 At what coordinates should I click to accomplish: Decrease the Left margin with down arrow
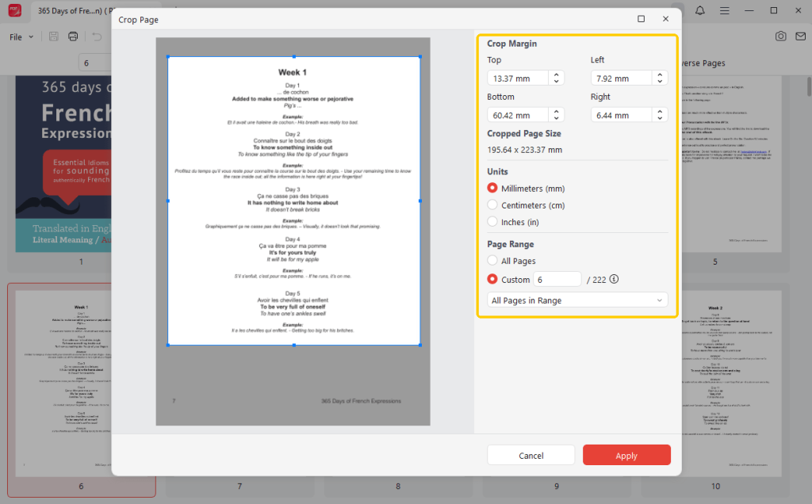pos(660,82)
